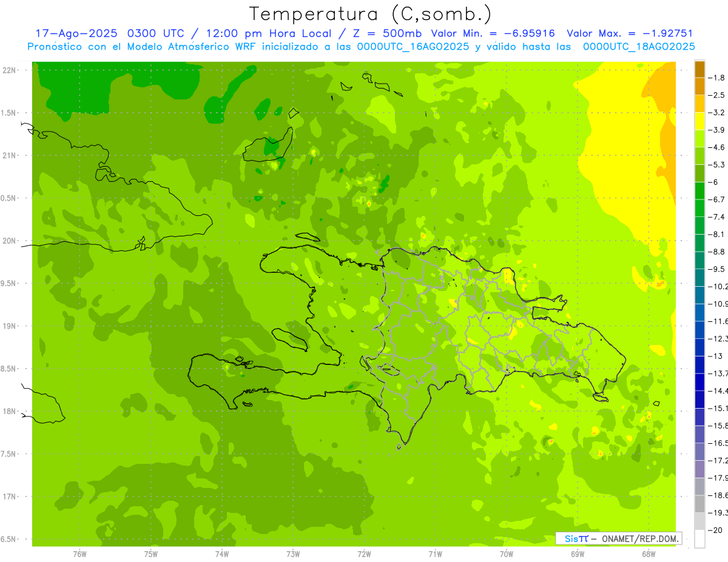The image size is (728, 562).
Task: Click the '-2.5' colorbar label
Action: [x=716, y=95]
